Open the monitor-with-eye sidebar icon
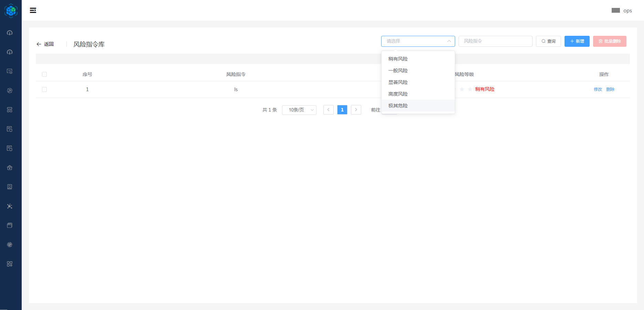644x310 pixels. [x=10, y=71]
